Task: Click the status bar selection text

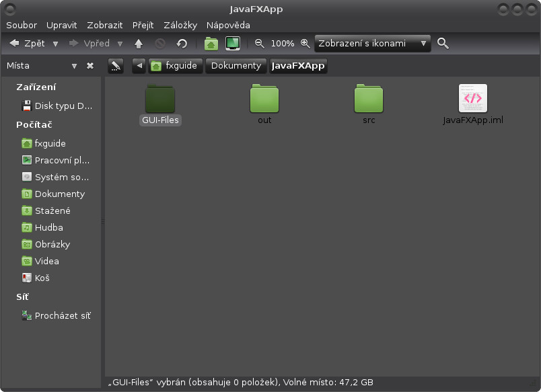Action: click(240, 383)
